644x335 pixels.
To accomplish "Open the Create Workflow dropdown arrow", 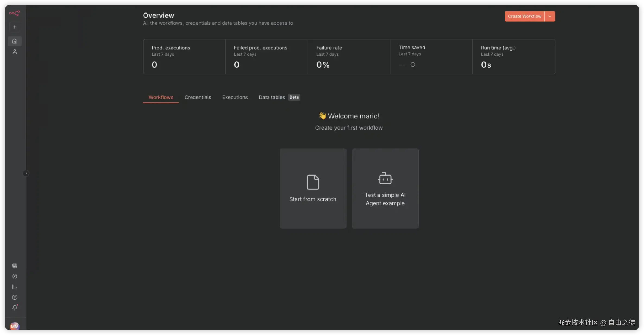I will [550, 16].
